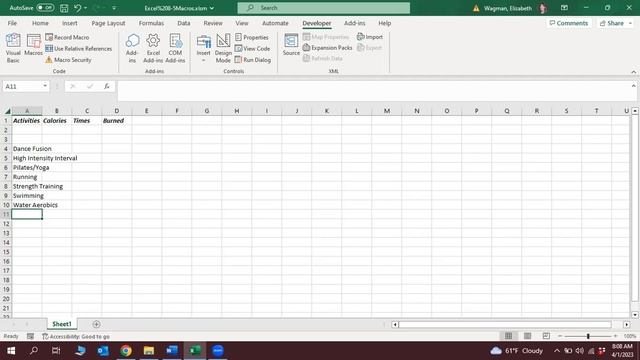
Task: Show hidden system tray icons
Action: click(x=557, y=351)
